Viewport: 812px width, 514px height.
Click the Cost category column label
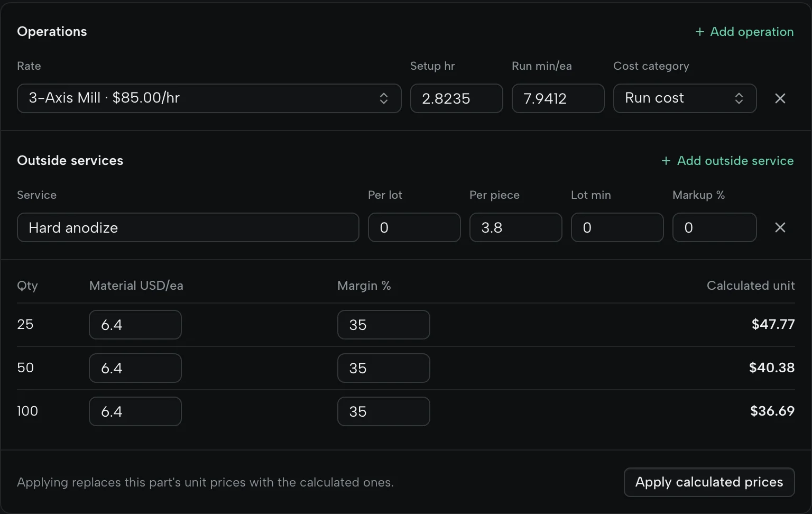651,66
